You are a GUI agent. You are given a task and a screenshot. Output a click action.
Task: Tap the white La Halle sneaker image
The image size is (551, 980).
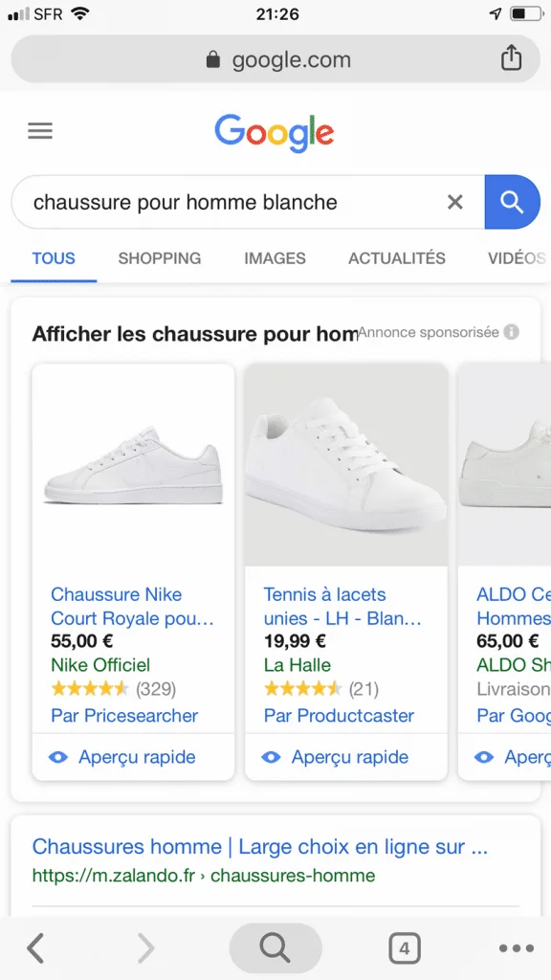(x=346, y=465)
